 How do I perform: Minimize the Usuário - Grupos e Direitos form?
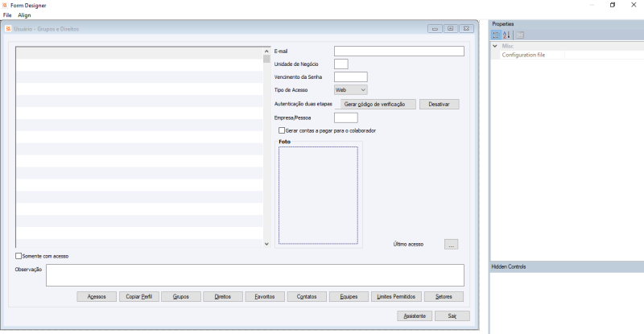[x=435, y=29]
